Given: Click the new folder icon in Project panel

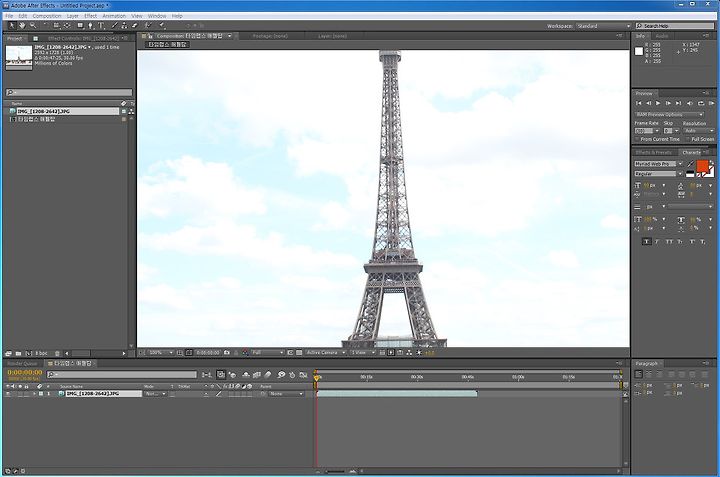Looking at the screenshot, I should (x=18, y=354).
